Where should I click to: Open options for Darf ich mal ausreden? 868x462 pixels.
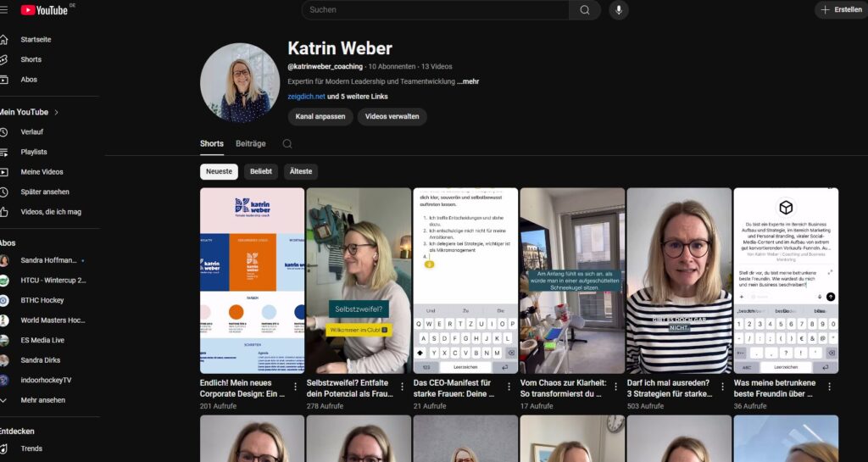point(722,387)
